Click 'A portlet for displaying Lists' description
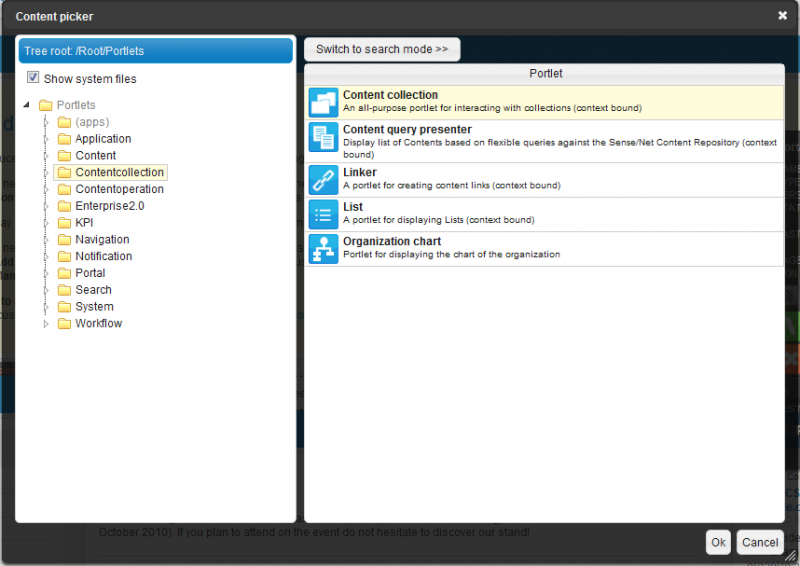This screenshot has width=800, height=566. pos(439,220)
